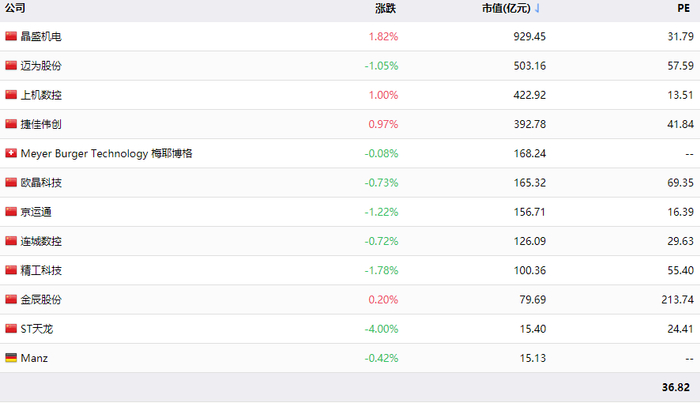Select market cap value 929.45
This screenshot has width=700, height=403.
pyautogui.click(x=529, y=36)
